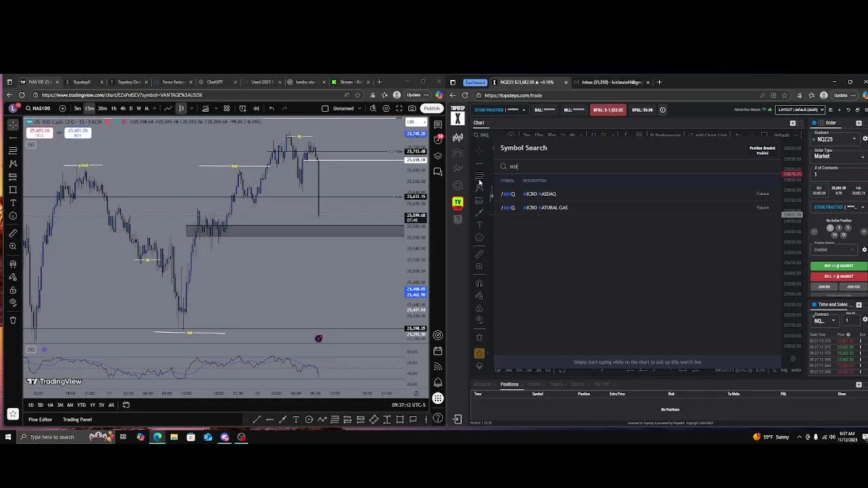
Task: Select the YTD date range button
Action: tap(81, 405)
